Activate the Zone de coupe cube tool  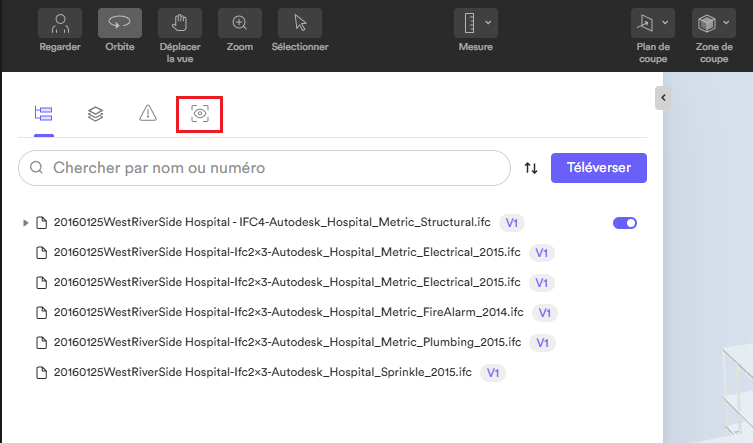pyautogui.click(x=706, y=23)
